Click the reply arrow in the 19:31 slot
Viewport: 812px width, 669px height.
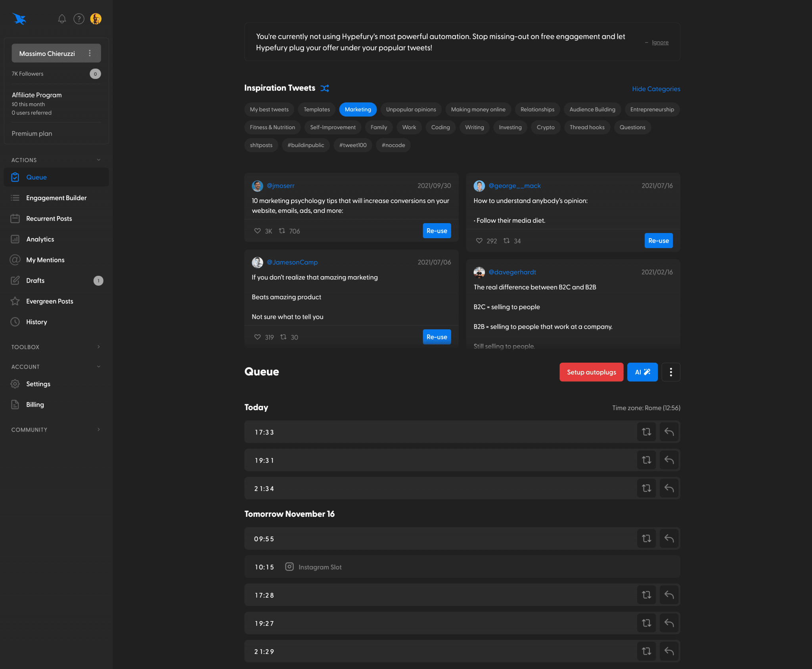tap(669, 460)
